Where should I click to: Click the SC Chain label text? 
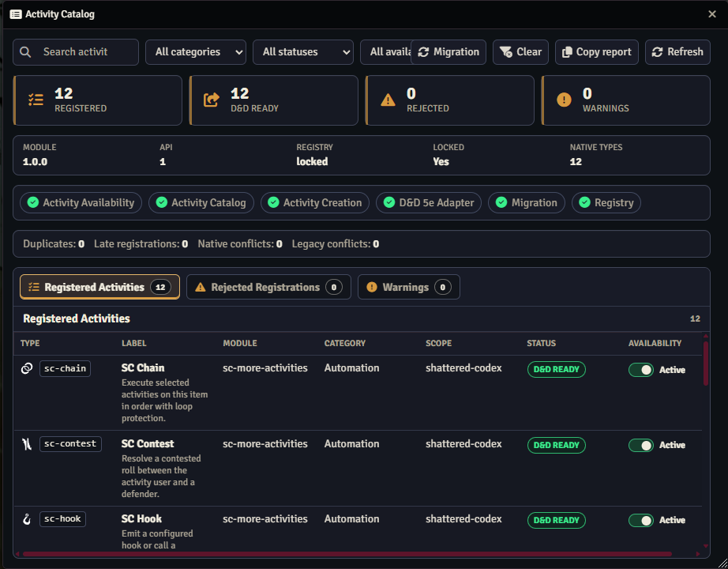(143, 367)
